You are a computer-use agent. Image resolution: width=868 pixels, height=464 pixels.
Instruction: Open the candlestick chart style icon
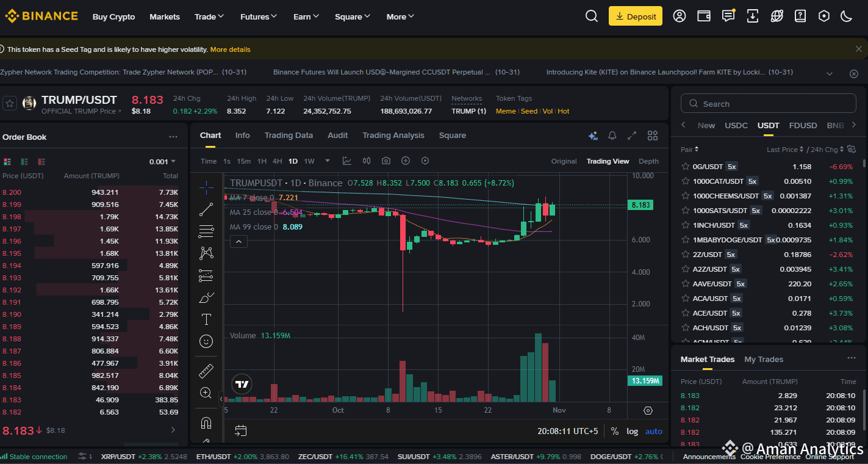[x=367, y=161]
